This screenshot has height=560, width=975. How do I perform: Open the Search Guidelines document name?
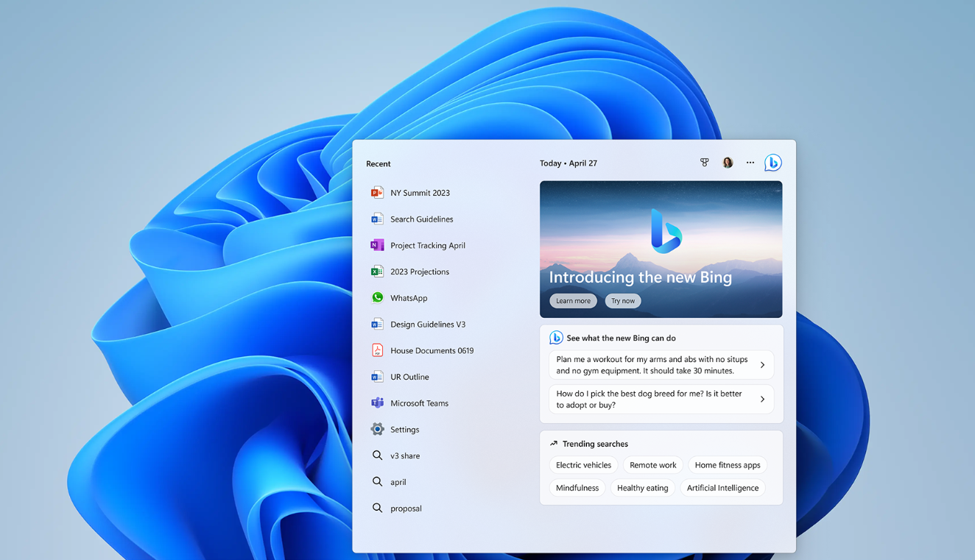(x=422, y=219)
